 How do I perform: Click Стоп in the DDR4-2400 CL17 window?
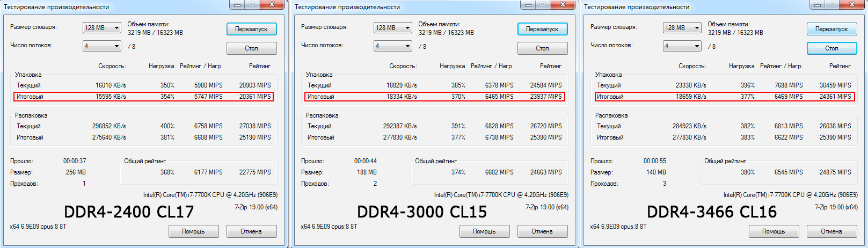(x=251, y=48)
